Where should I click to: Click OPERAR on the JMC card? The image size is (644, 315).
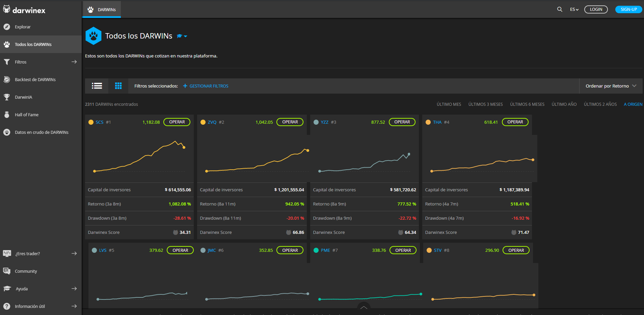[x=290, y=250]
